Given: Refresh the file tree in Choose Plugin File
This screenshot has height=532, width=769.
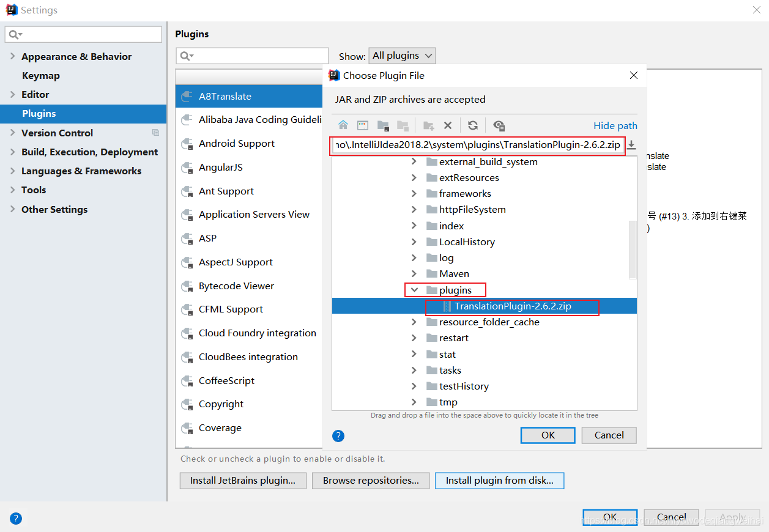Looking at the screenshot, I should coord(473,125).
